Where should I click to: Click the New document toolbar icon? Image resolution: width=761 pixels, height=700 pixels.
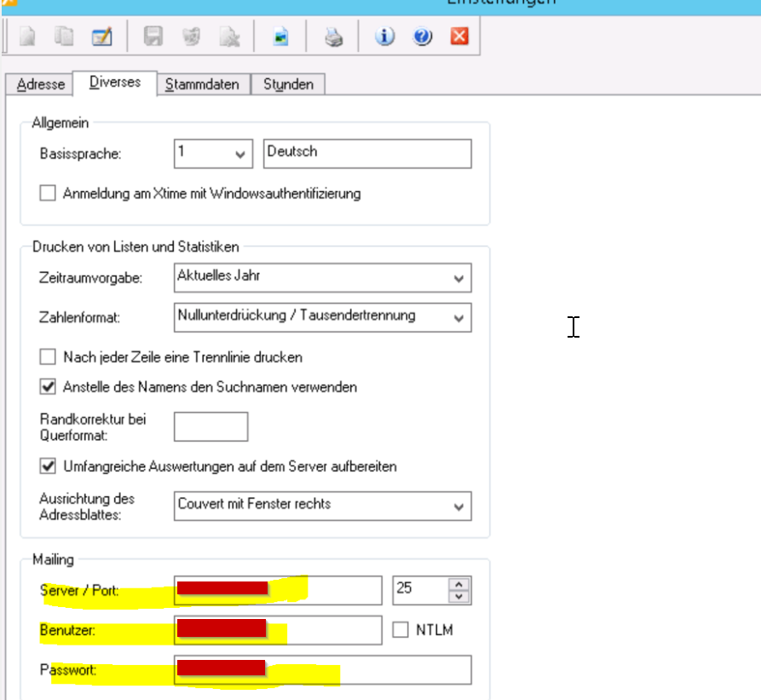pos(28,37)
